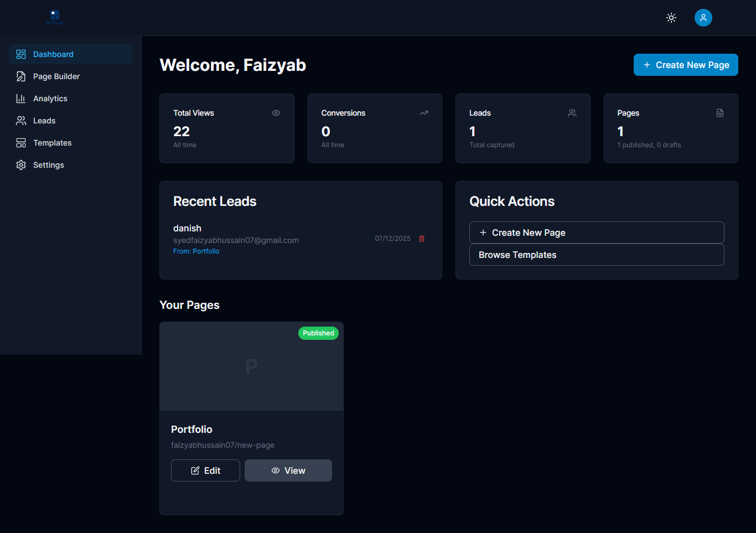
Task: Click the Create New Page button
Action: 686,65
